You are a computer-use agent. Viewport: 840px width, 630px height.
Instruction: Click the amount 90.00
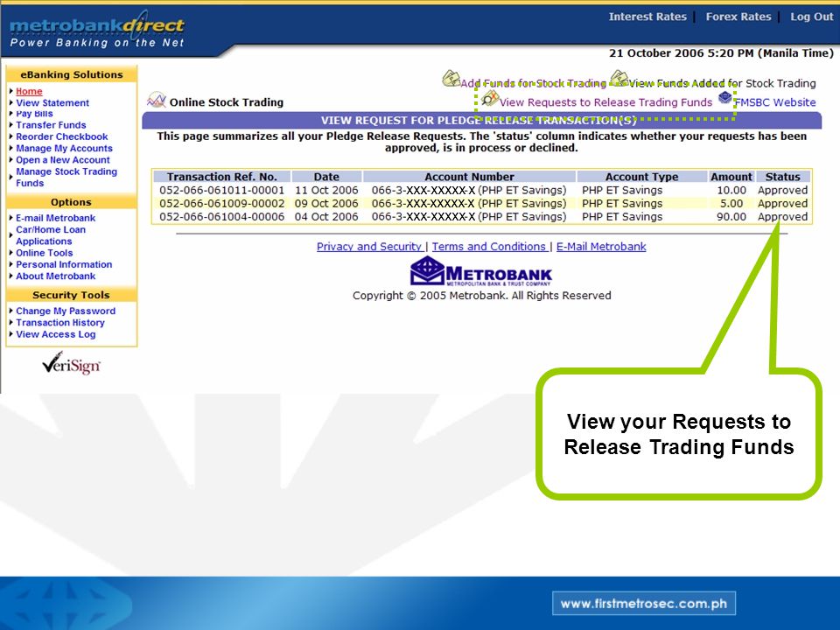pos(731,217)
